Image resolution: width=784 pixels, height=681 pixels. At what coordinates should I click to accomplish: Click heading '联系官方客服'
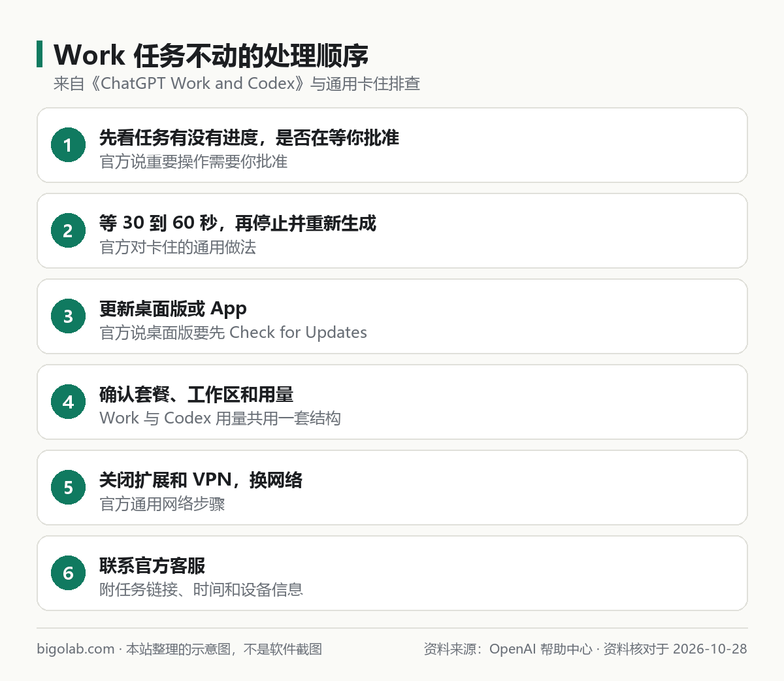[152, 566]
